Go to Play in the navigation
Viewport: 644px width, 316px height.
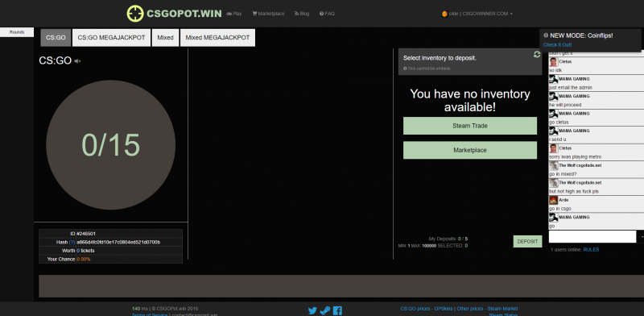click(234, 14)
